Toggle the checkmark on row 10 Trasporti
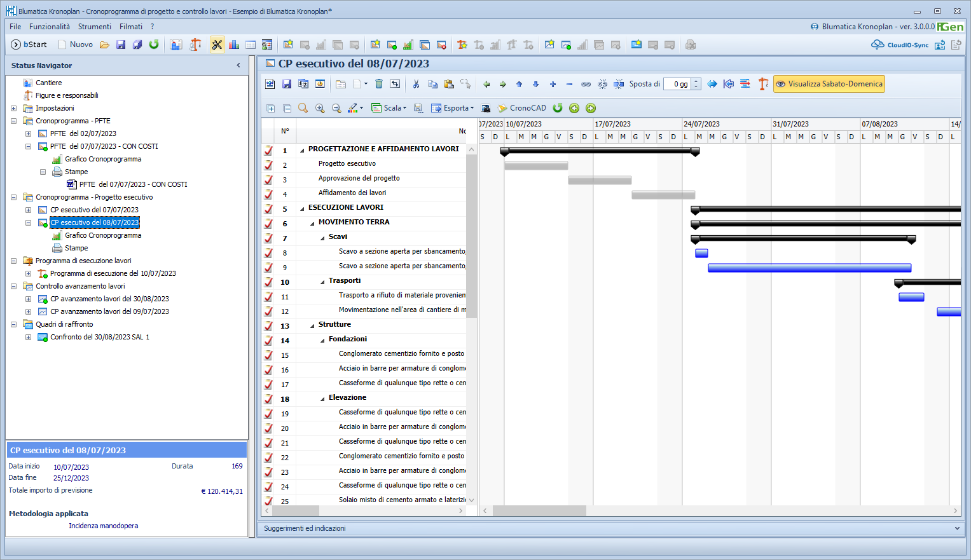The image size is (971, 560). [x=268, y=282]
